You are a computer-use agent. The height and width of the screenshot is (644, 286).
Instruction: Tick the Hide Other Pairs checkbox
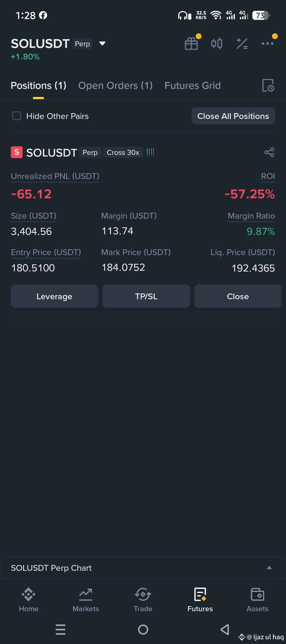click(x=17, y=116)
